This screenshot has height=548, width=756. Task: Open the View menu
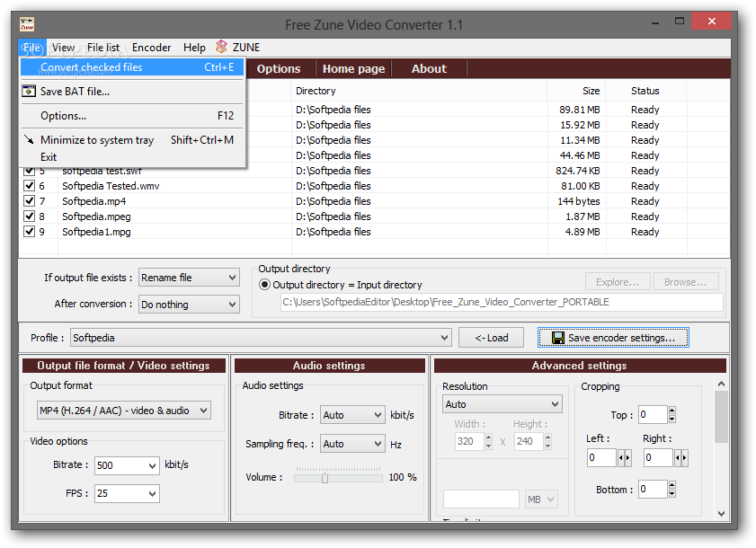[64, 48]
